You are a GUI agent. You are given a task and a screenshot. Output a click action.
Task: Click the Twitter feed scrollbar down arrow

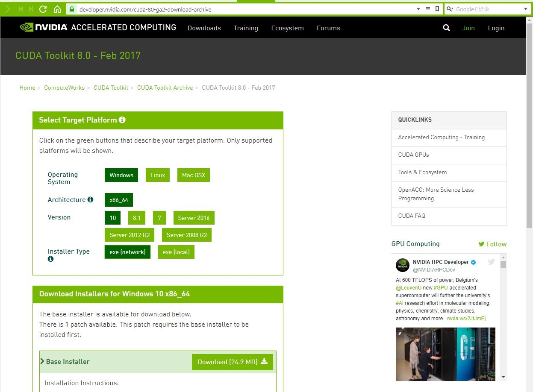(x=503, y=377)
